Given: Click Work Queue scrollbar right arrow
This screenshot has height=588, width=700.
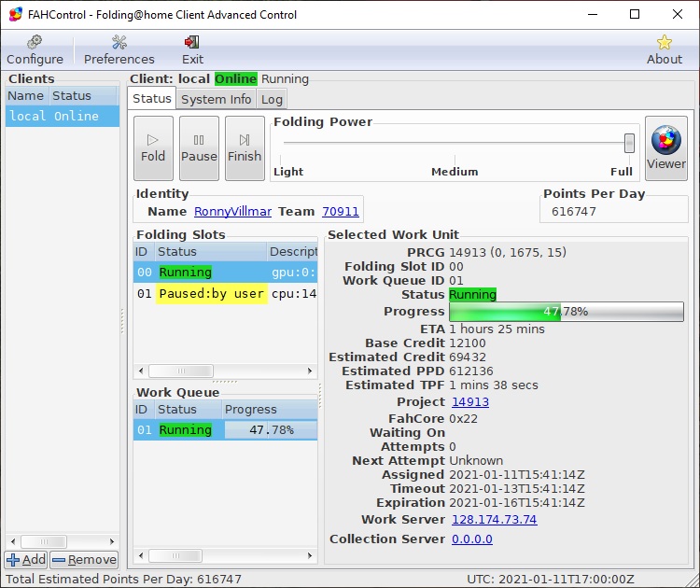Looking at the screenshot, I should click(310, 555).
